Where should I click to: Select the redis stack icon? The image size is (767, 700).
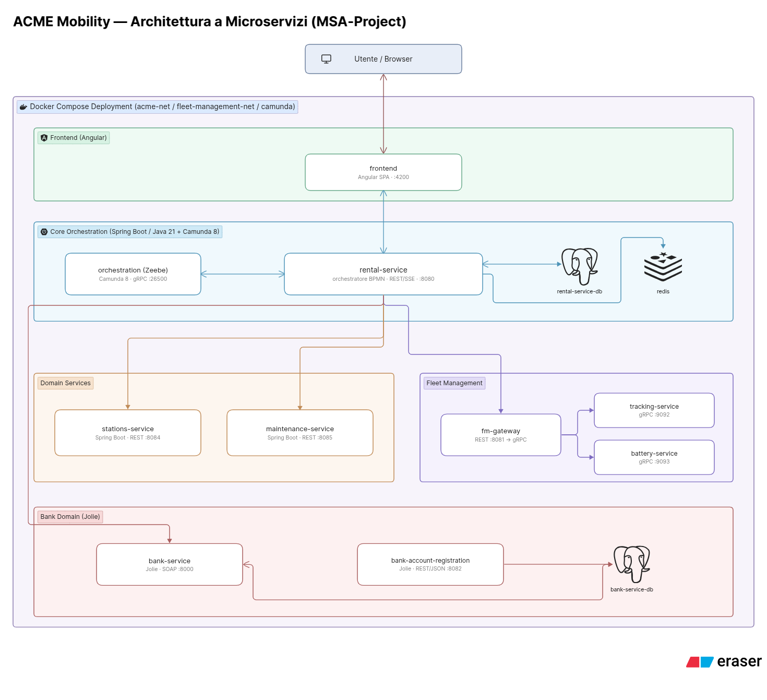663,267
